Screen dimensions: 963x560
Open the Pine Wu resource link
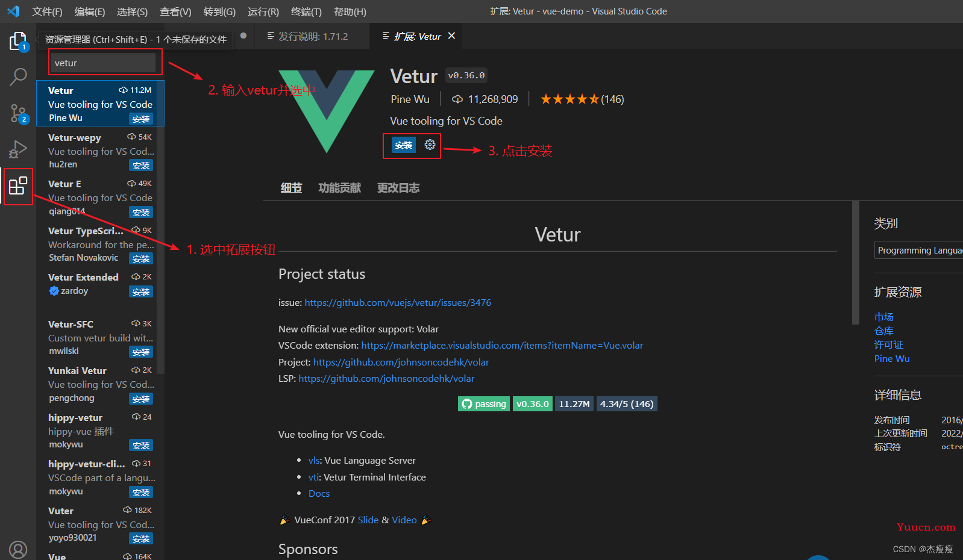tap(892, 358)
